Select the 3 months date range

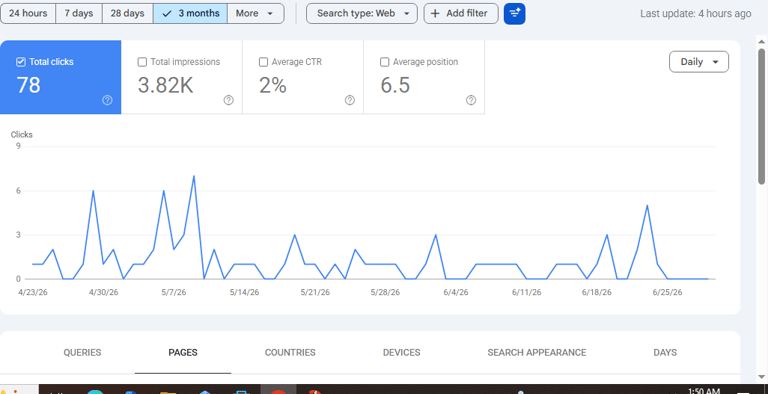190,13
